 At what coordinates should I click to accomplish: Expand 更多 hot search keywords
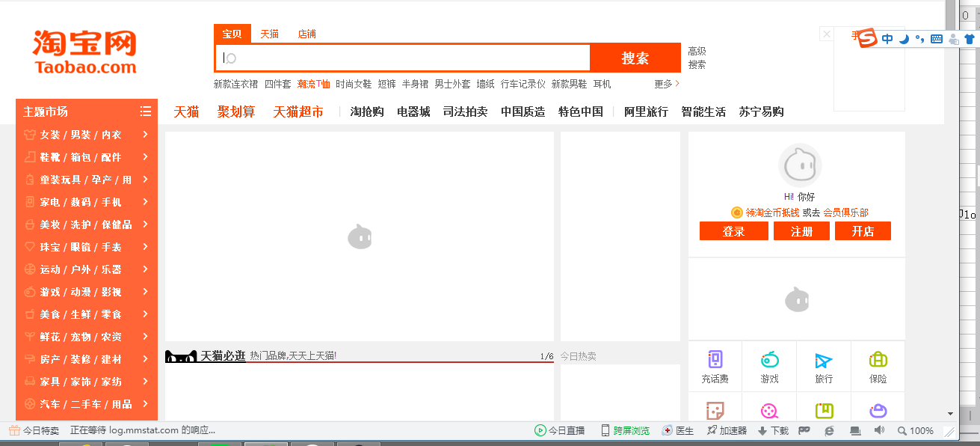(x=667, y=84)
